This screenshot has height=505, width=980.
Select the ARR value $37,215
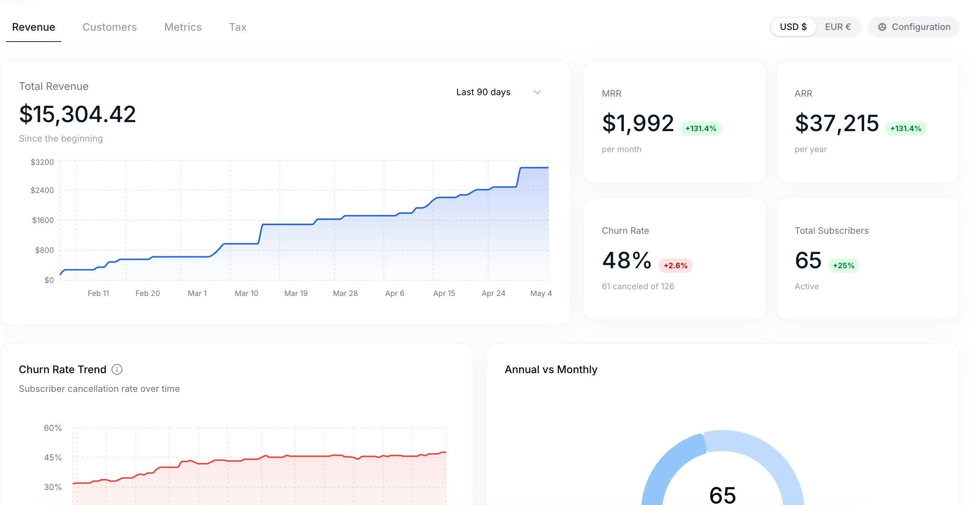click(x=836, y=123)
